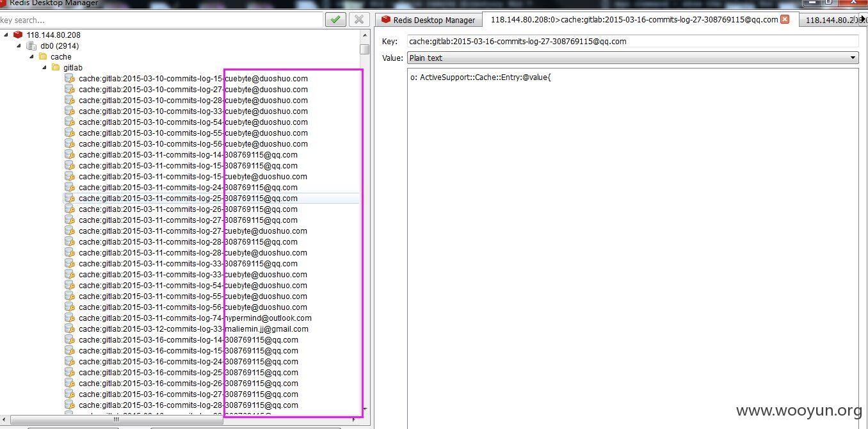Confirm key search with green checkmark button
This screenshot has width=868, height=429.
tap(335, 20)
